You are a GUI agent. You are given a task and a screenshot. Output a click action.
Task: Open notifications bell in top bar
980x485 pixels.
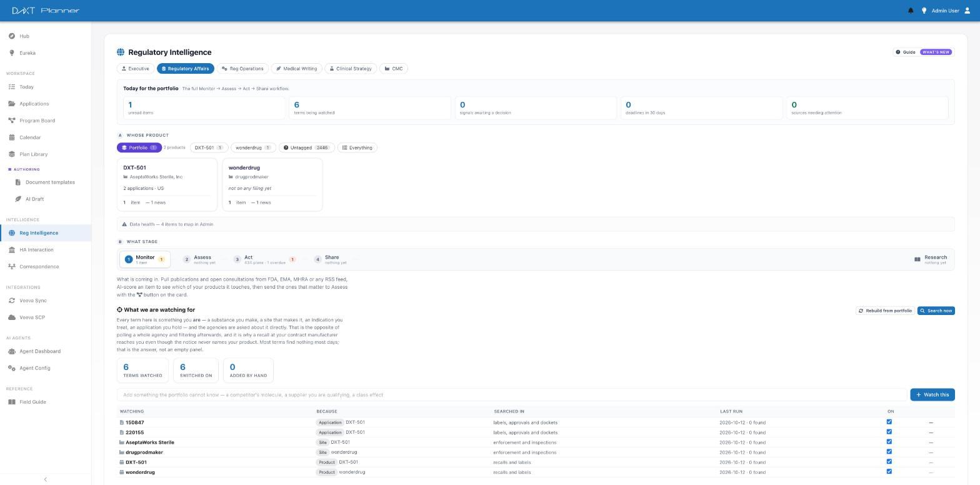coord(911,11)
